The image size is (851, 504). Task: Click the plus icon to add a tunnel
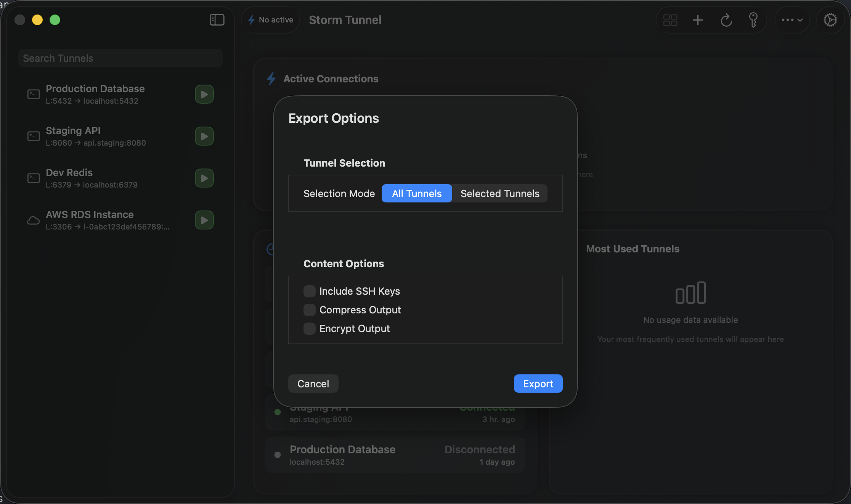click(x=698, y=20)
